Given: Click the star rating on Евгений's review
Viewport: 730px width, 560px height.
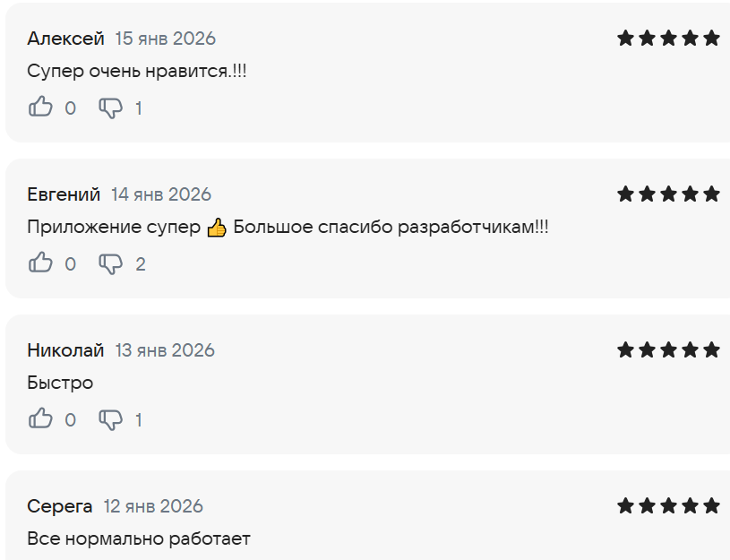Looking at the screenshot, I should click(x=668, y=194).
